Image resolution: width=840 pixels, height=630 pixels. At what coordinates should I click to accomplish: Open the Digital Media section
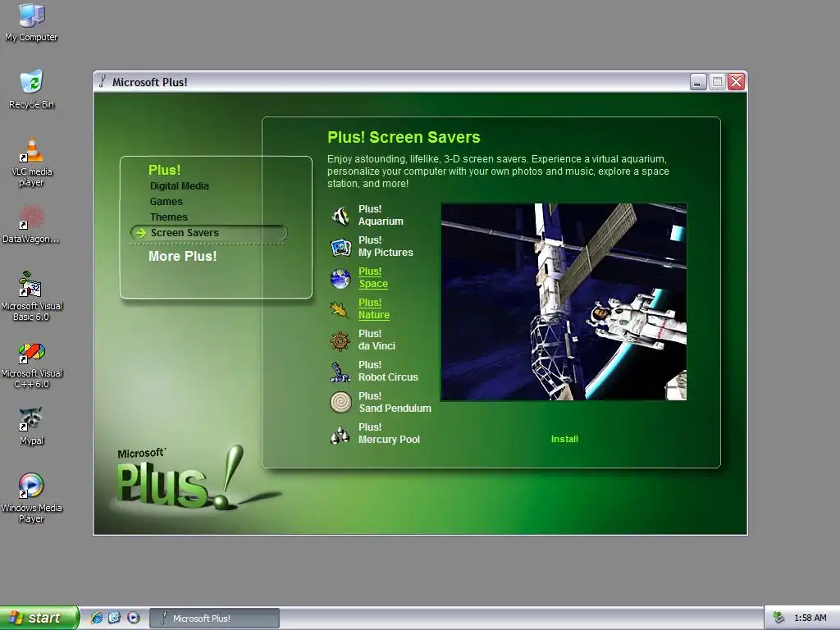180,186
